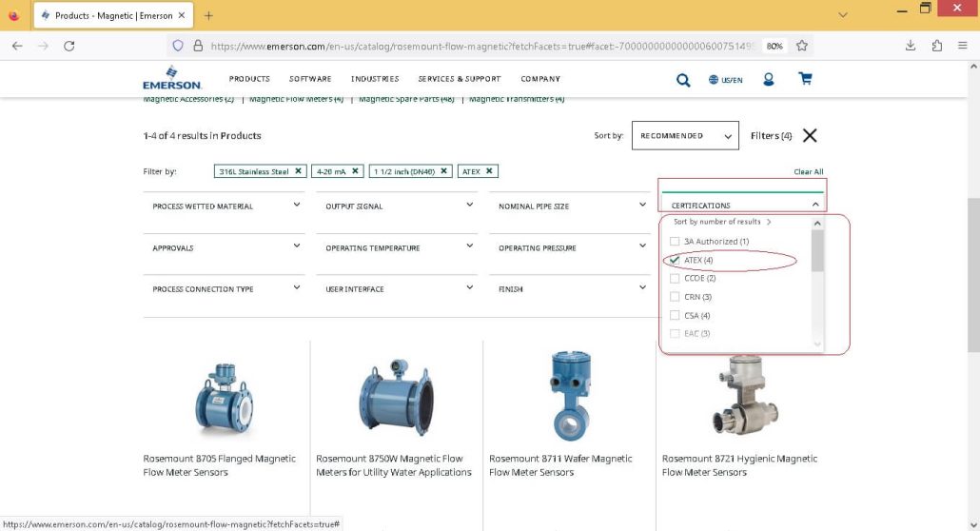Uncheck the ATEX (4) checkbox
Viewport: 980px width, 531px height.
point(675,260)
